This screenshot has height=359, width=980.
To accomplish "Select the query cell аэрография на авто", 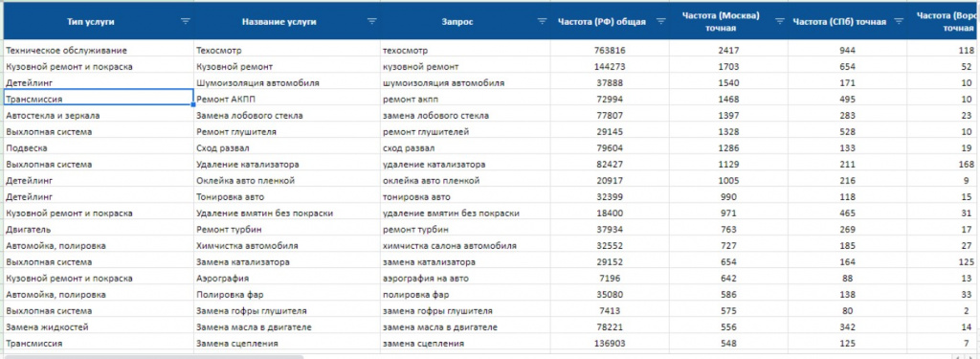I will 465,278.
